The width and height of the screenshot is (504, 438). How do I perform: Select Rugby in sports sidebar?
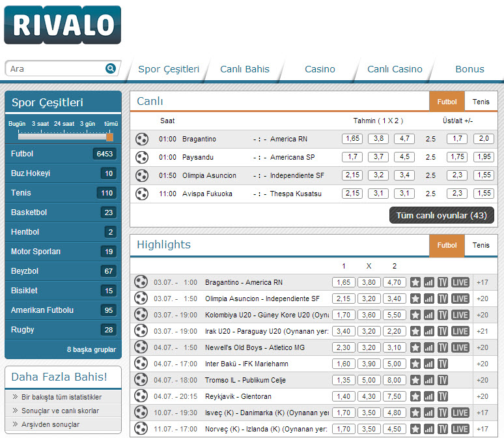pos(63,330)
